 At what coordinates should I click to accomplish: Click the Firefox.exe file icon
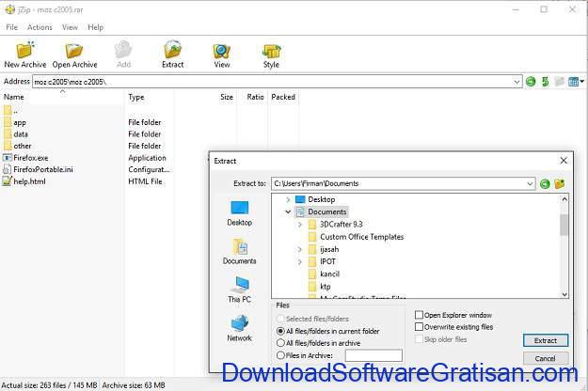[8, 158]
